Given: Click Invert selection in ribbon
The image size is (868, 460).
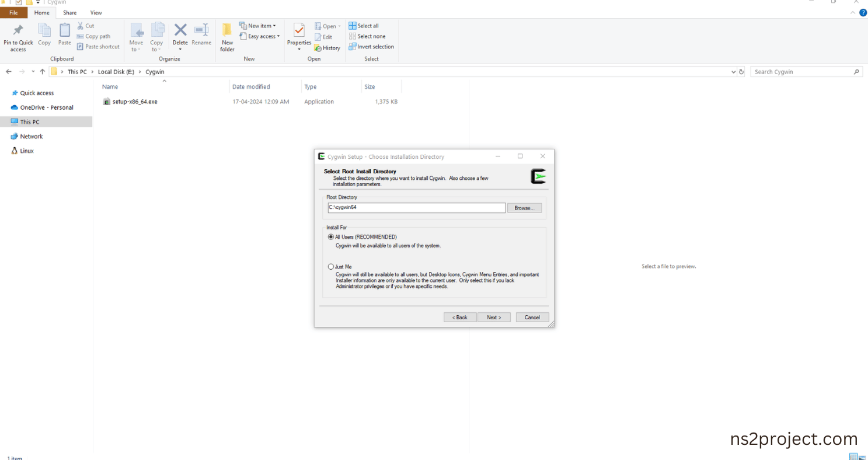Looking at the screenshot, I should coord(371,47).
